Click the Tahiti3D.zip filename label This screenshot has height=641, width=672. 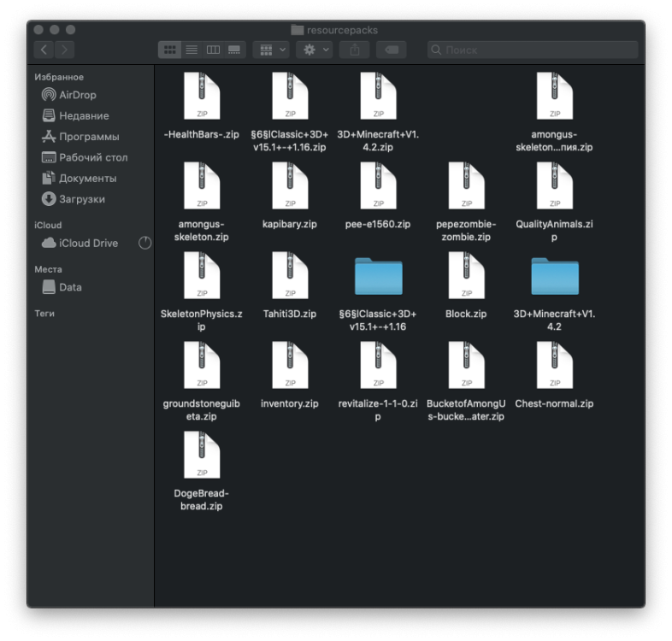(x=290, y=314)
